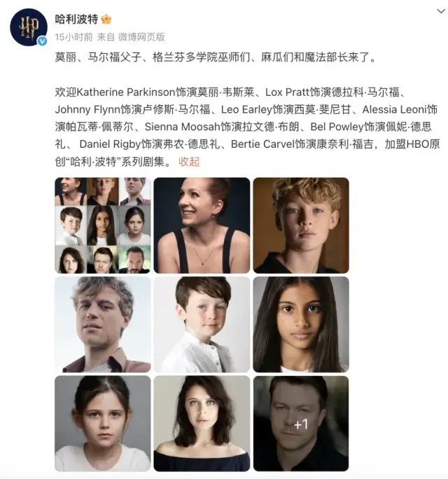Open the 哈利波特 username link
The height and width of the screenshot is (479, 448).
(x=76, y=19)
